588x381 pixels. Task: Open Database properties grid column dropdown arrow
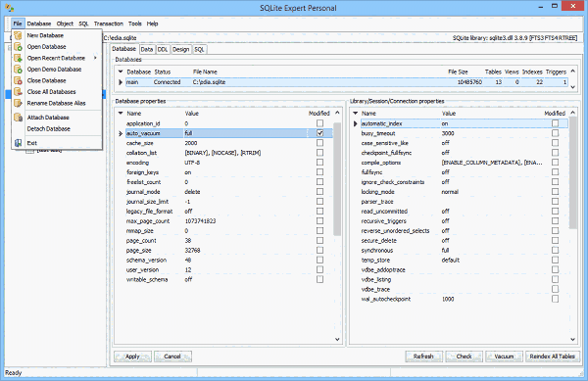(x=121, y=113)
